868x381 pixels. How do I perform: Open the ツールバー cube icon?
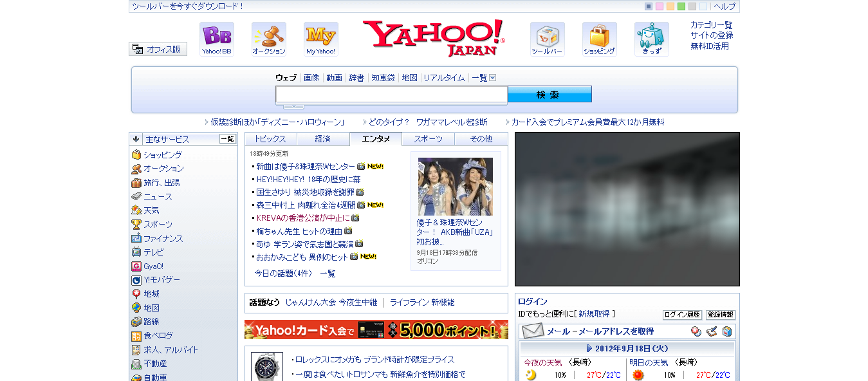pyautogui.click(x=548, y=39)
